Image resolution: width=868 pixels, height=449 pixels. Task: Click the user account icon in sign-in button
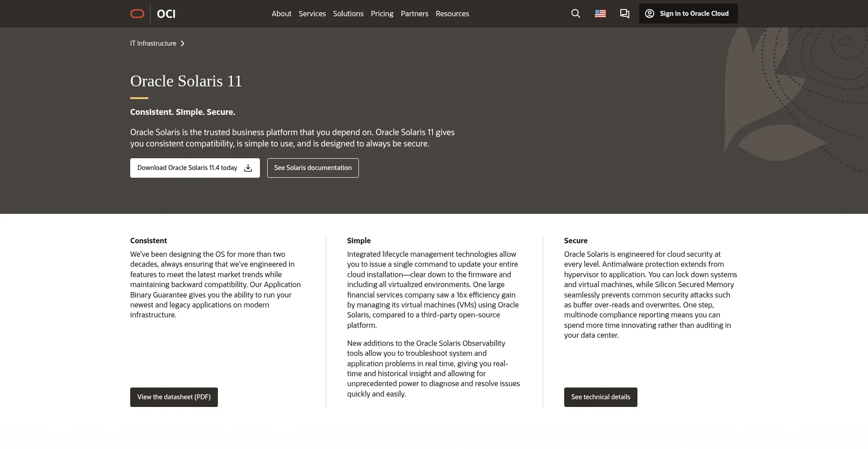650,14
